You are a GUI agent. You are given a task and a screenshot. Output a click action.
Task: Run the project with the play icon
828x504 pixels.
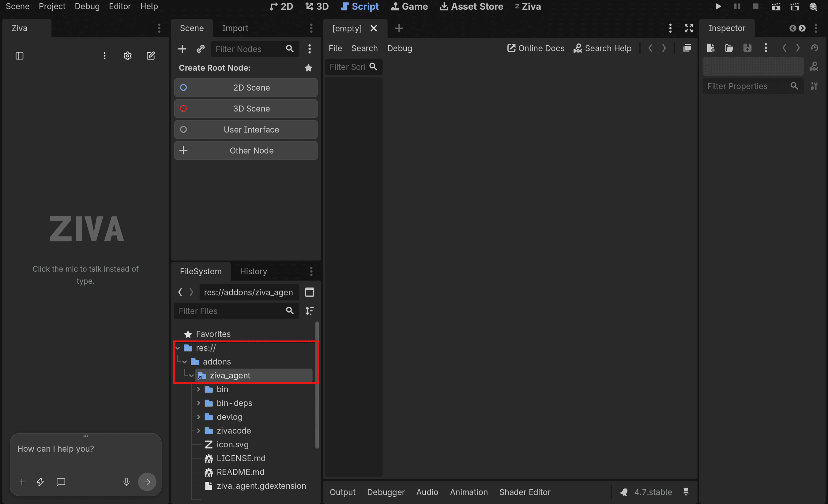tap(718, 6)
